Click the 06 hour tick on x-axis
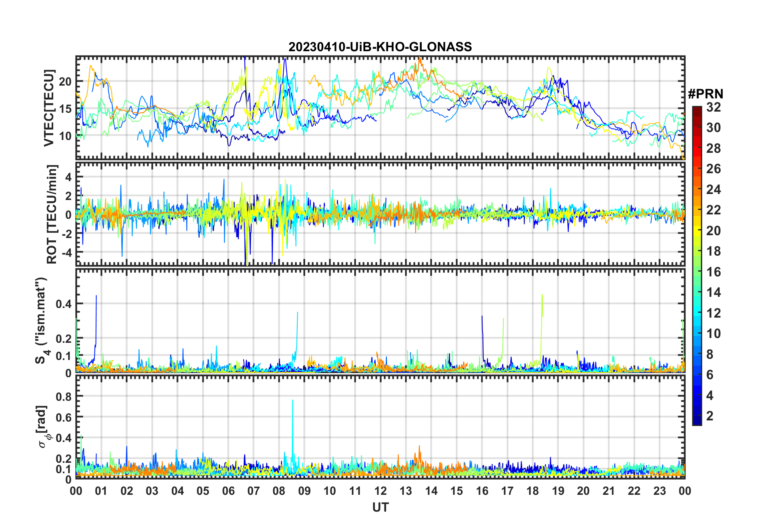Screen dimensions: 761x532 [228, 491]
